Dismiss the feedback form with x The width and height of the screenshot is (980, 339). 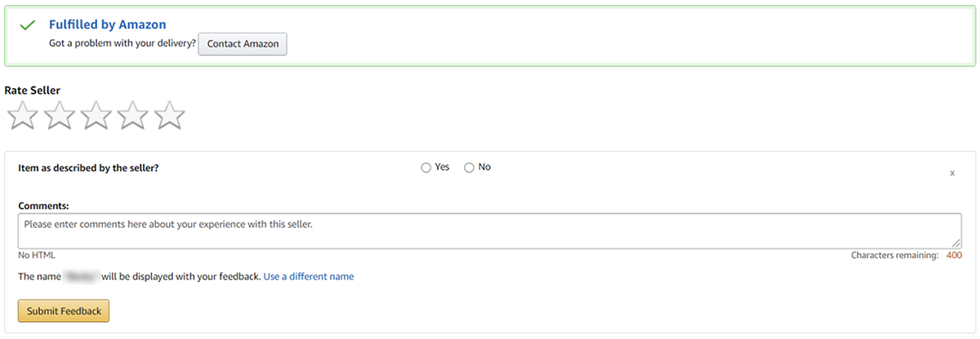click(952, 173)
